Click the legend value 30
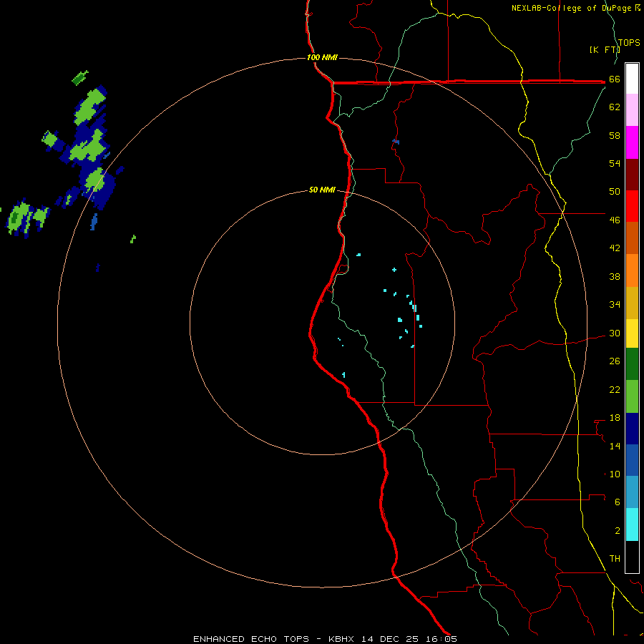Screen dimensions: 644x644 615,333
